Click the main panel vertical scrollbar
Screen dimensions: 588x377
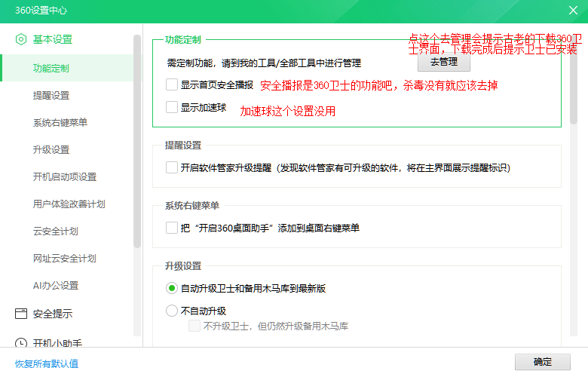click(x=574, y=81)
